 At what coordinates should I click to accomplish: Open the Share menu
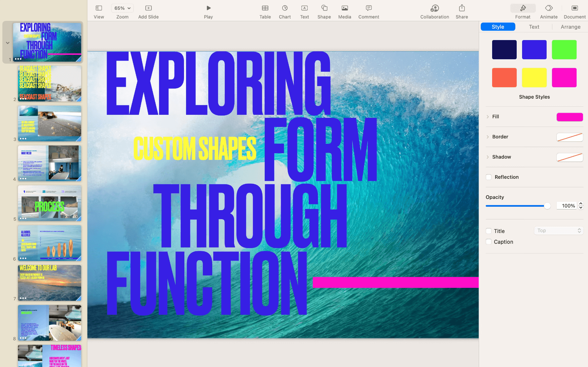coord(462,11)
